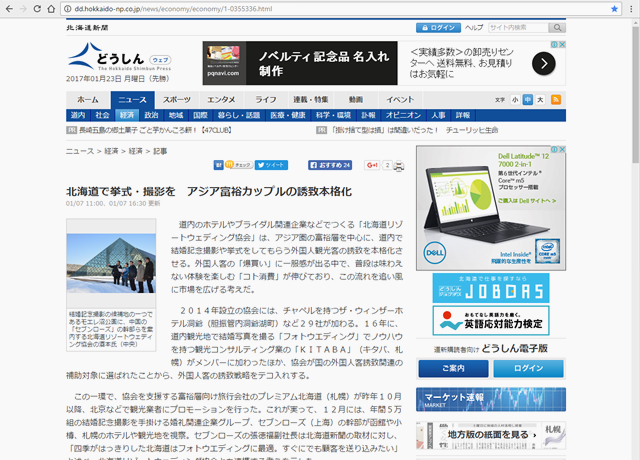Share article with the Twitter tweet button
Image resolution: width=640 pixels, height=460 pixels.
pyautogui.click(x=272, y=165)
